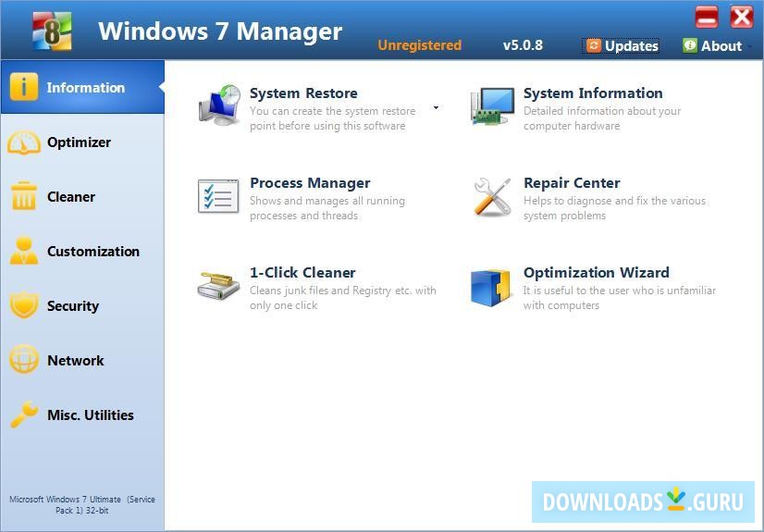Click the Unregistered status label
This screenshot has height=532, width=764.
[x=420, y=45]
